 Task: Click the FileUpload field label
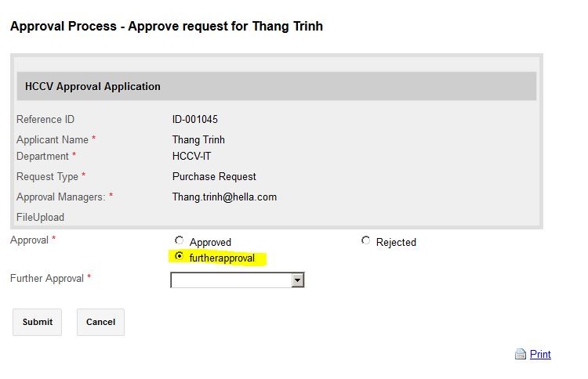(40, 217)
